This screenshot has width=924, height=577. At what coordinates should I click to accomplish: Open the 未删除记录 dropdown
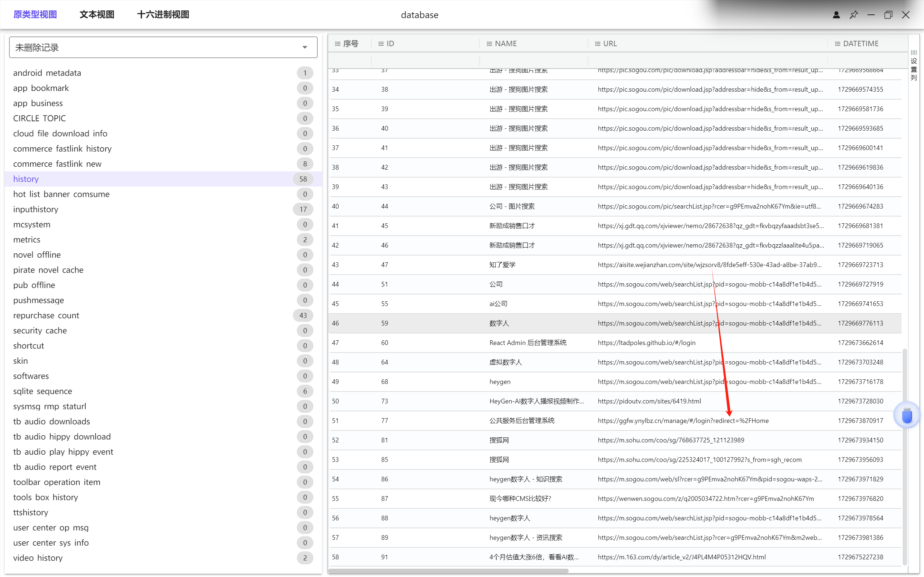pos(164,47)
